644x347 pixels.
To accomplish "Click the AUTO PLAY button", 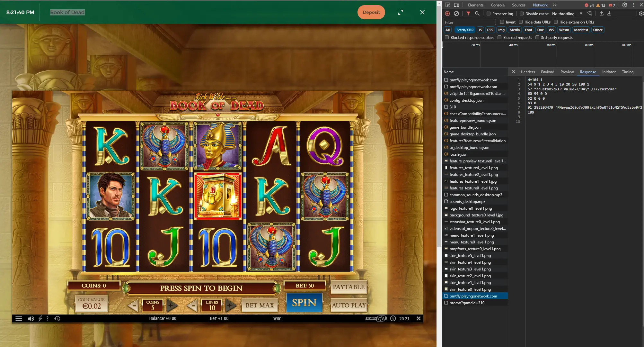I will pyautogui.click(x=348, y=305).
